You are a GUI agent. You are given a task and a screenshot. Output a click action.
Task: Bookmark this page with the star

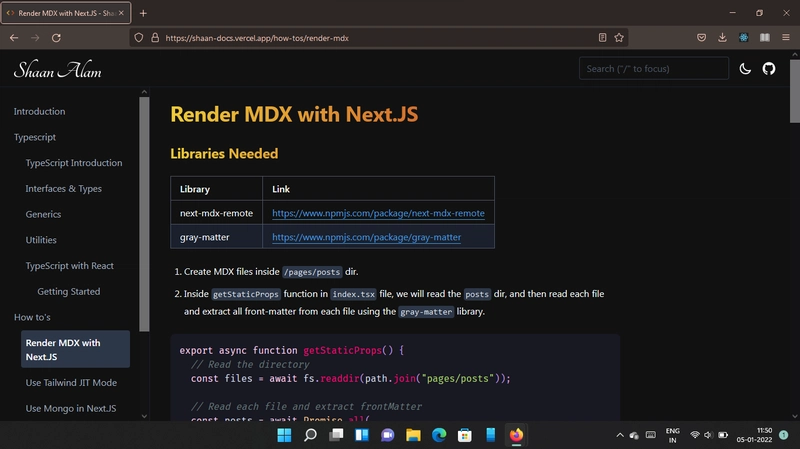click(619, 38)
